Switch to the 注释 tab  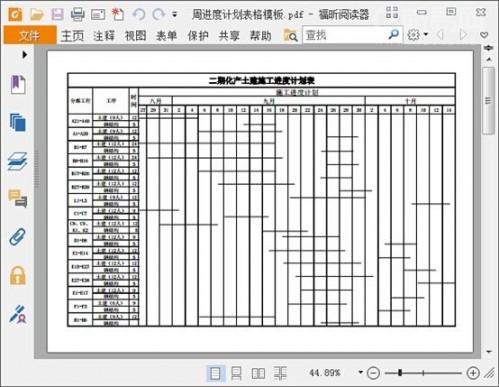pyautogui.click(x=104, y=35)
